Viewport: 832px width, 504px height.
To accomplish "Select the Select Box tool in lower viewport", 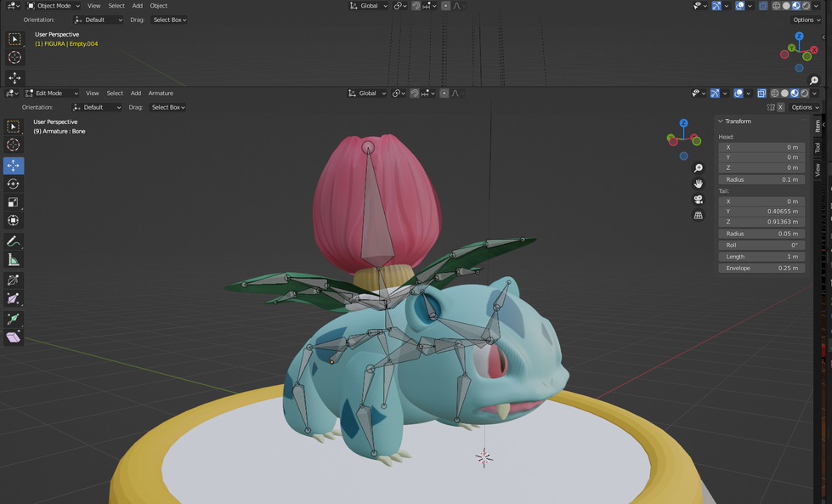I will (14, 127).
